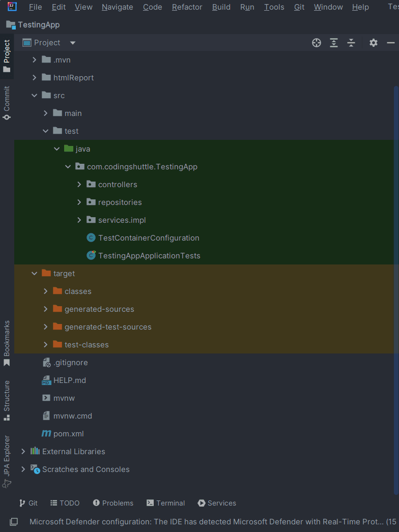Screen dimensions: 399x532
Task: Toggle the JPA Explorer side tool window
Action: 7,461
